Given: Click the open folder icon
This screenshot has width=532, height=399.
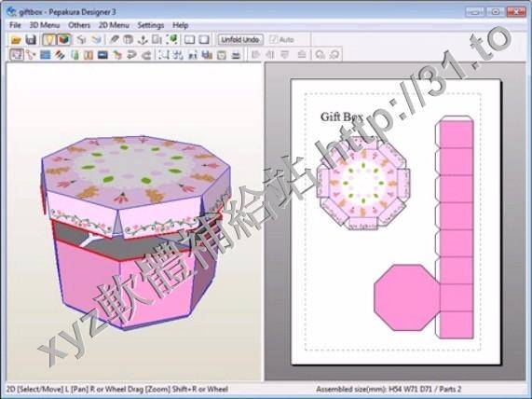Looking at the screenshot, I should point(16,40).
